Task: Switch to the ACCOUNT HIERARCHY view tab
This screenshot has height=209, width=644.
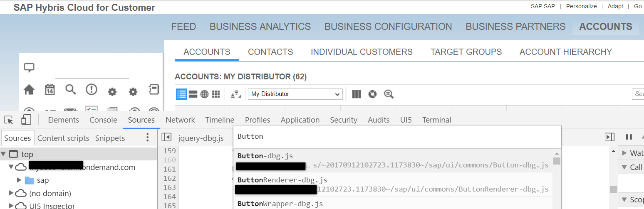Action: [x=566, y=52]
